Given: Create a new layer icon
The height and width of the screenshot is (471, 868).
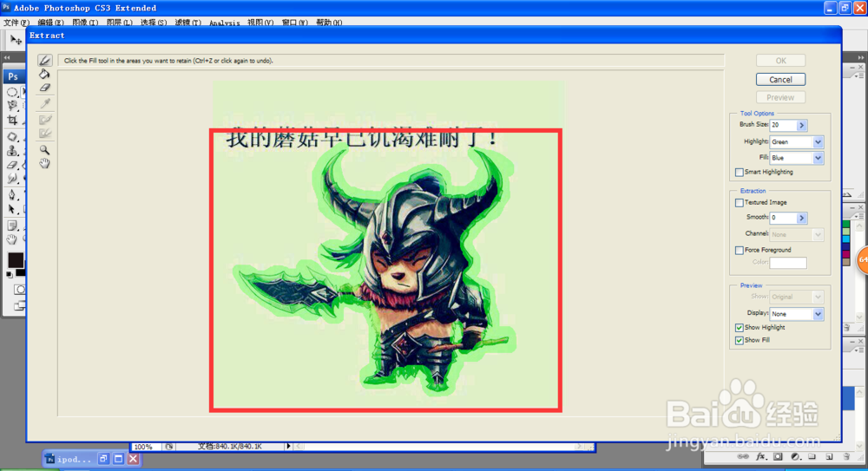Looking at the screenshot, I should point(829,456).
